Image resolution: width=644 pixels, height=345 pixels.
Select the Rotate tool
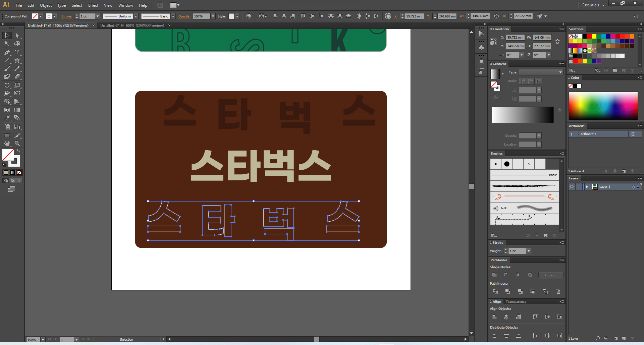coord(7,85)
